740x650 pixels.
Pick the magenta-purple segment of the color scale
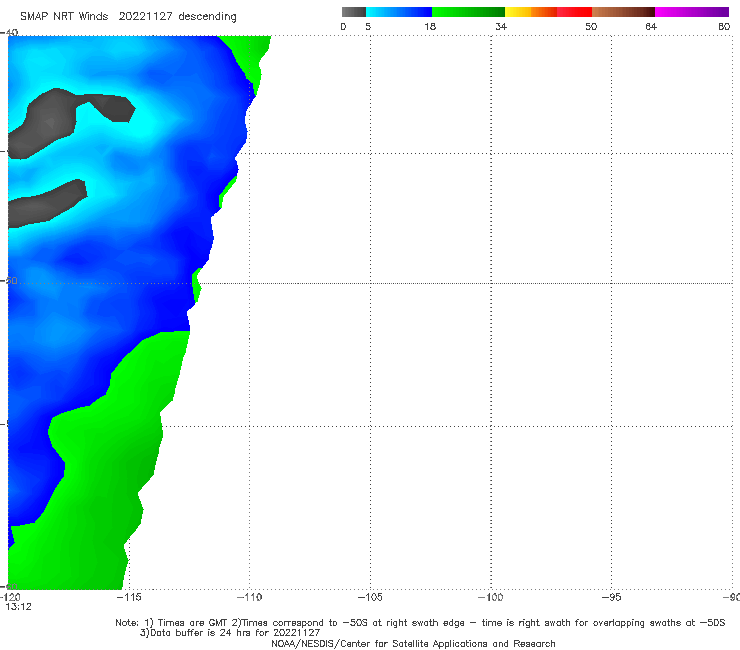click(692, 12)
